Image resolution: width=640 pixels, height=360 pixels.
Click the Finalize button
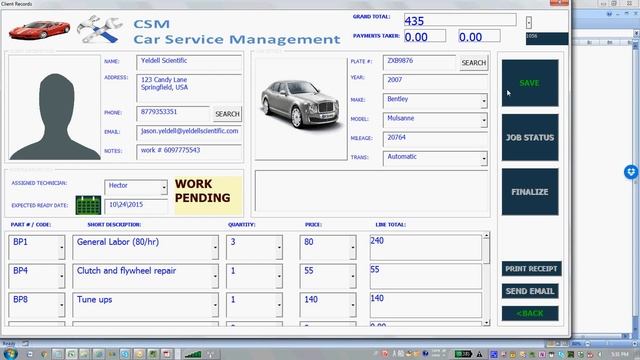coord(530,191)
